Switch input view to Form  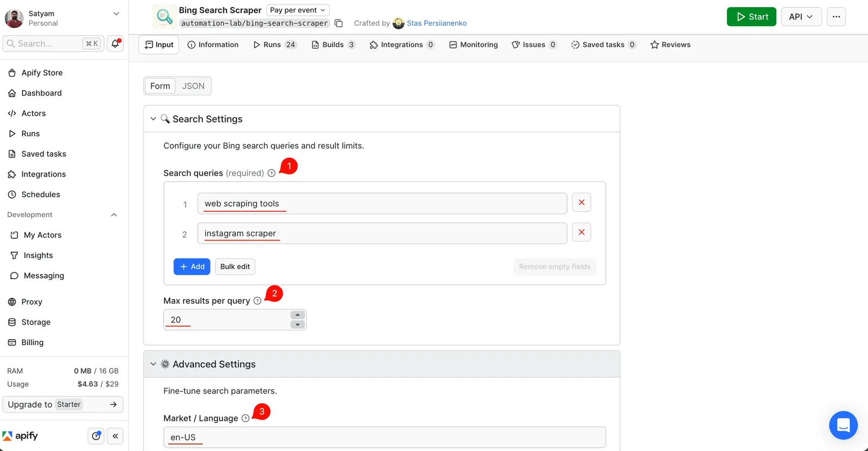160,86
